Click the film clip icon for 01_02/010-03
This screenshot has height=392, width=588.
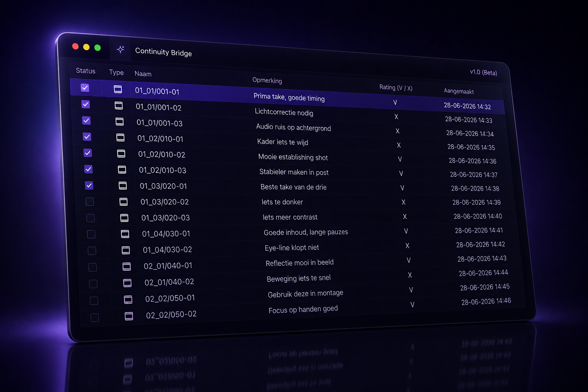[122, 169]
